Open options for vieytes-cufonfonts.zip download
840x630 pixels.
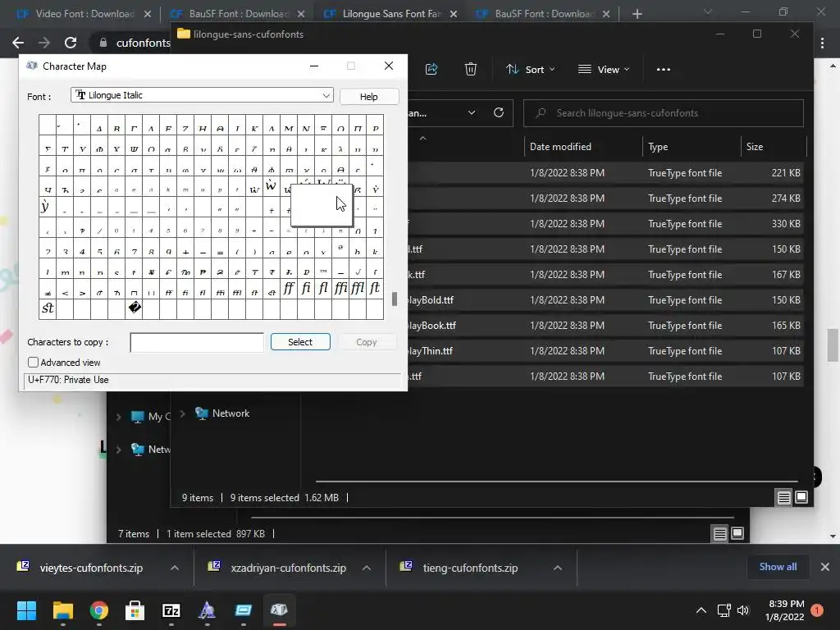pos(175,568)
